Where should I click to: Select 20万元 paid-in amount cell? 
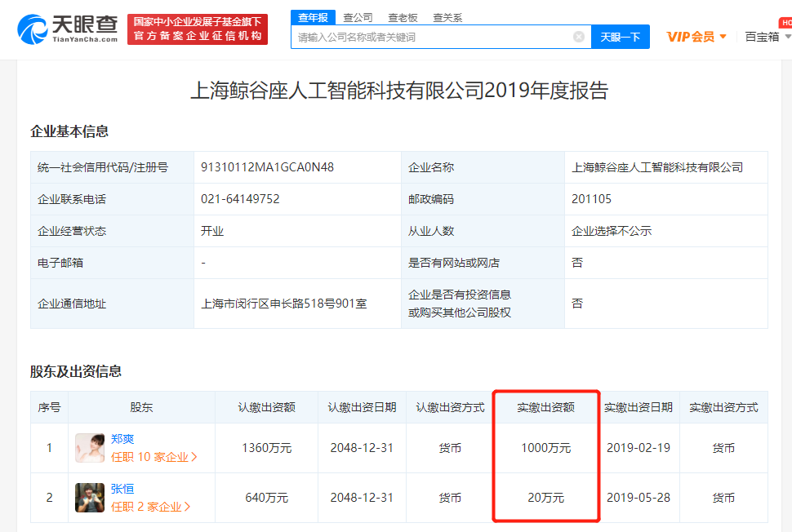545,498
